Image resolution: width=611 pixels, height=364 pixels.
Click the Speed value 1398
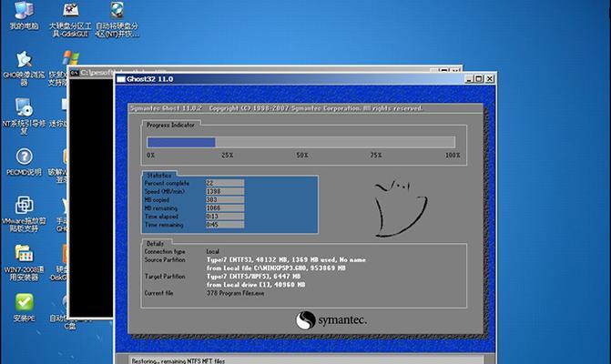coord(225,191)
